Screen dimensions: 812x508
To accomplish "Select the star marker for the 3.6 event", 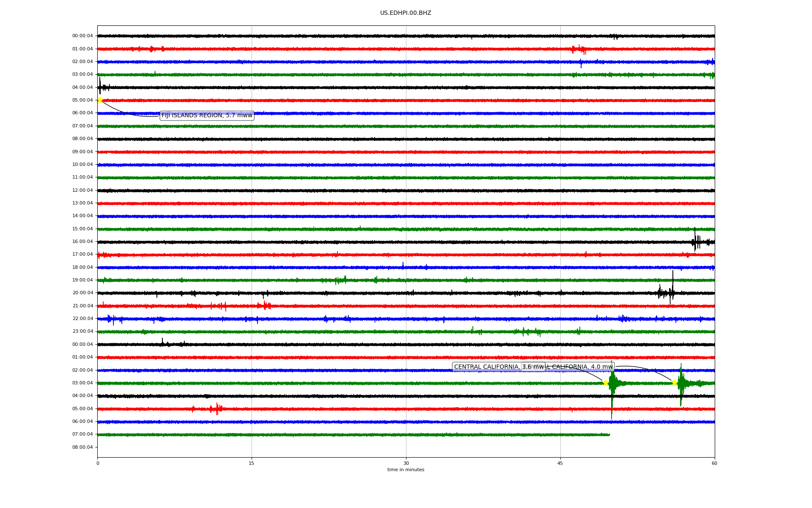I will tap(606, 383).
